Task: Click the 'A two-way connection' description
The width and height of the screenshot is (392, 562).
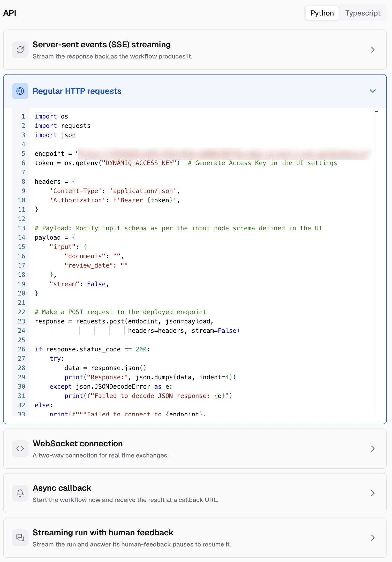Action: pyautogui.click(x=101, y=455)
